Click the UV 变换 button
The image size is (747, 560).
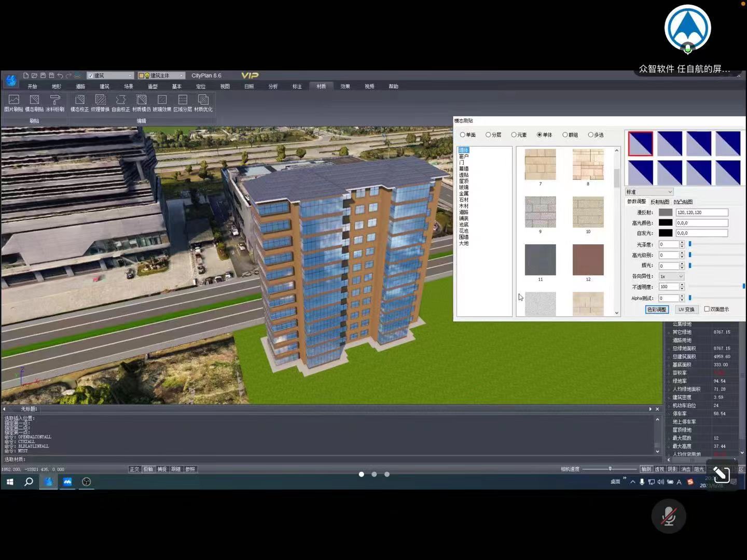point(686,310)
